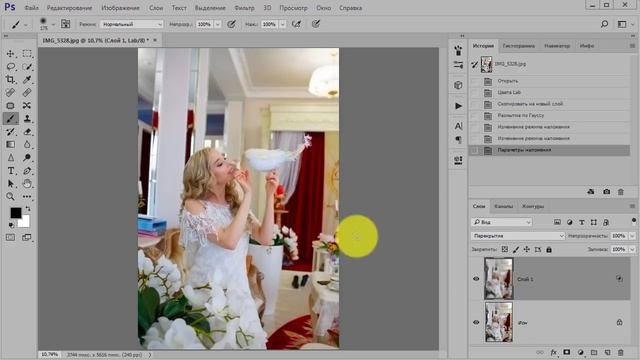
Task: Switch to the Гистограмма tab
Action: click(x=518, y=46)
